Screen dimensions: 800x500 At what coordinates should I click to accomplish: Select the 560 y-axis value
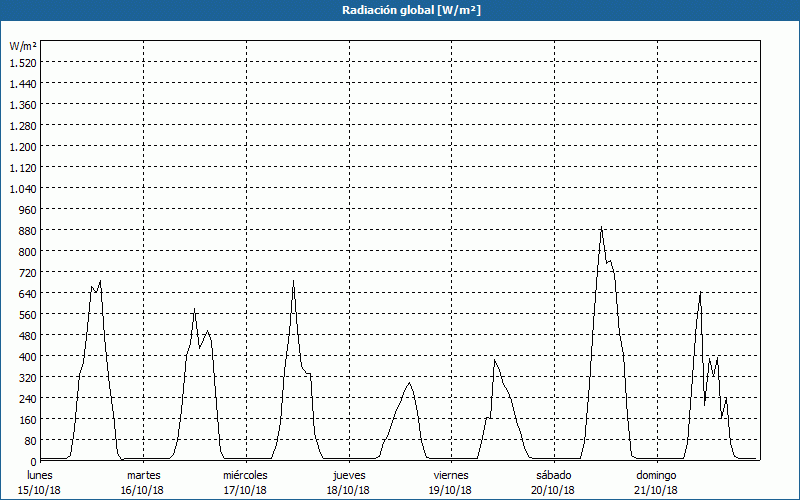(28, 315)
